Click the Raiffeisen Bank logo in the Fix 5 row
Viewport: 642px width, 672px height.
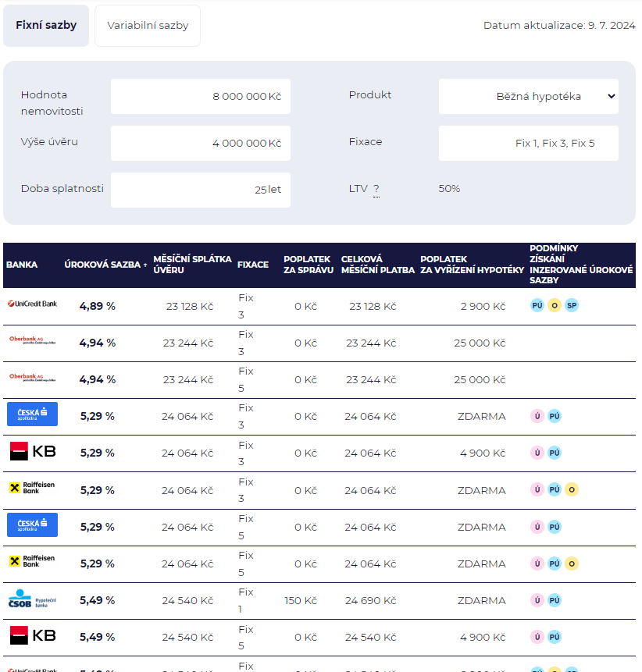[32, 561]
